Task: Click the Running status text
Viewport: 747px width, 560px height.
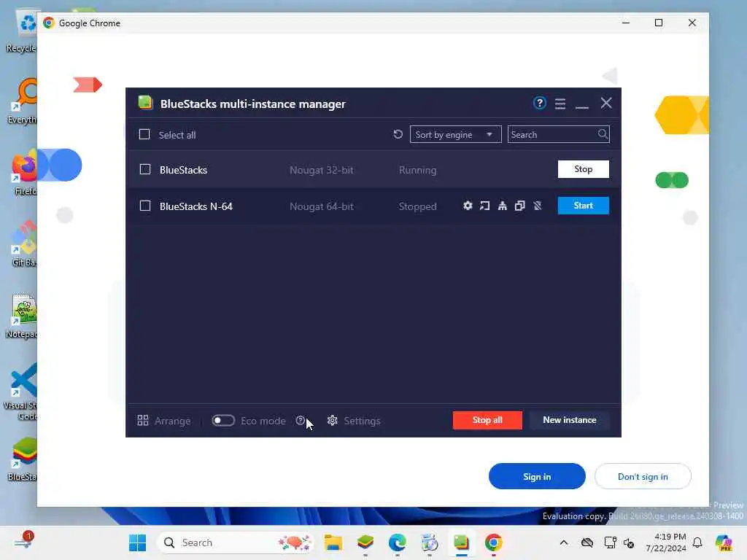Action: (417, 170)
